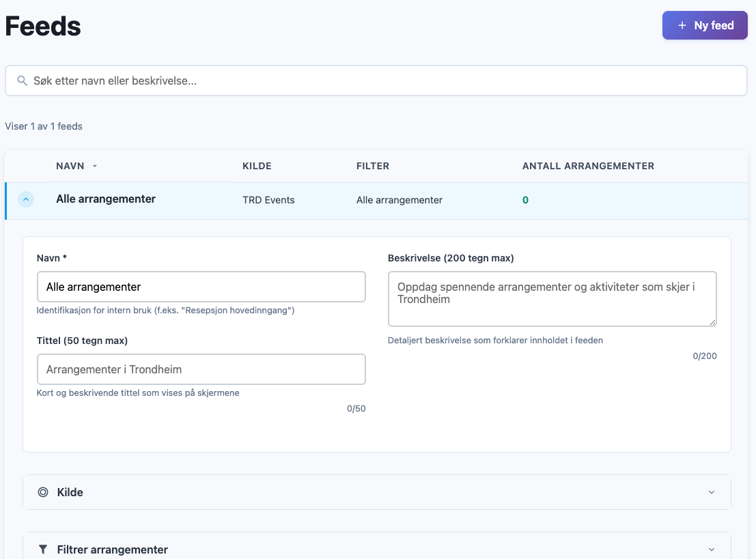Screen dimensions: 756x559
Task: Click the KILDE column header
Action: [x=257, y=166]
